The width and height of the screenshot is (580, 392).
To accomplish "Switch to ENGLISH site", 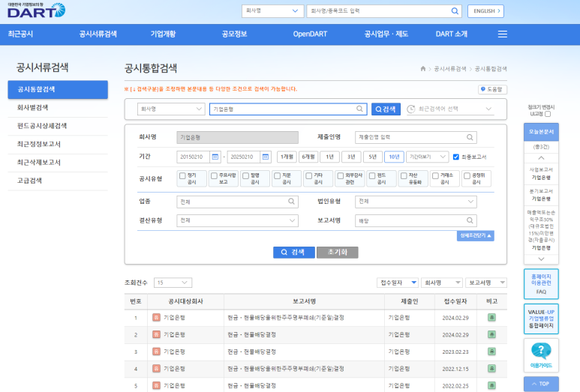I will pos(485,11).
